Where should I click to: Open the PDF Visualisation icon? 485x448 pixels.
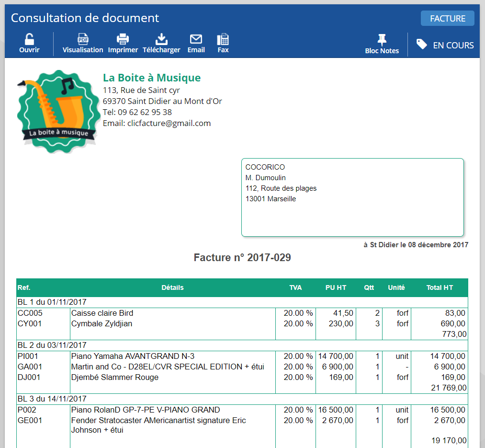(x=83, y=39)
